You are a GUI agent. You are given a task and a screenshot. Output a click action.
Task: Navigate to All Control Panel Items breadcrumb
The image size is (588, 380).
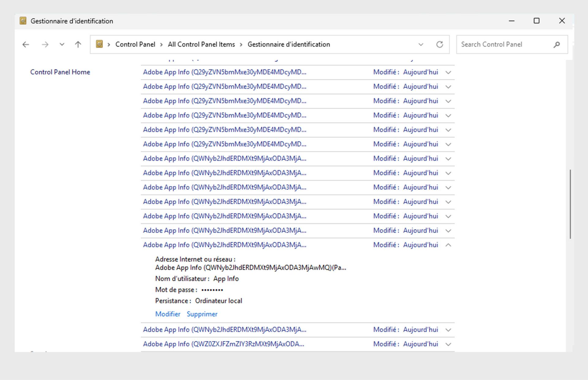(x=201, y=44)
